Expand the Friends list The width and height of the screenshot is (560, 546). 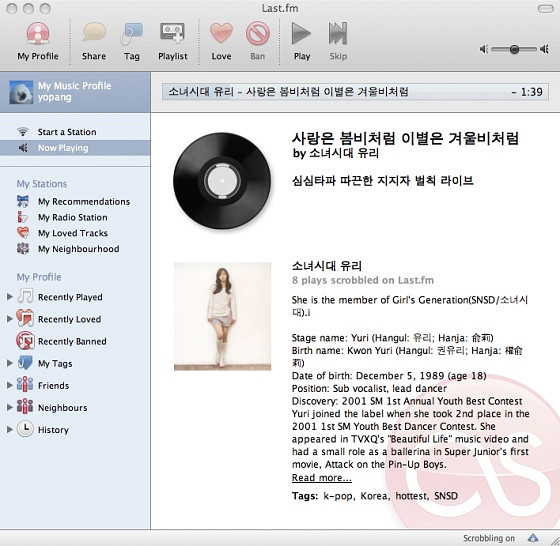10,385
